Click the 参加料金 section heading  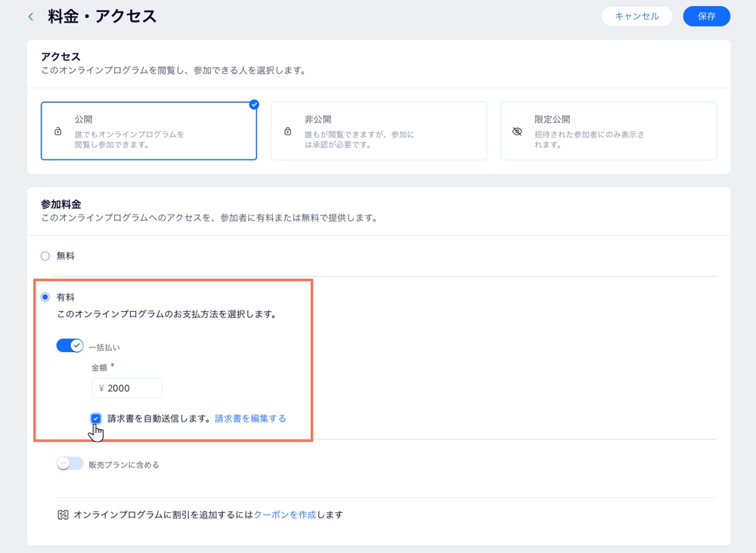click(x=60, y=204)
